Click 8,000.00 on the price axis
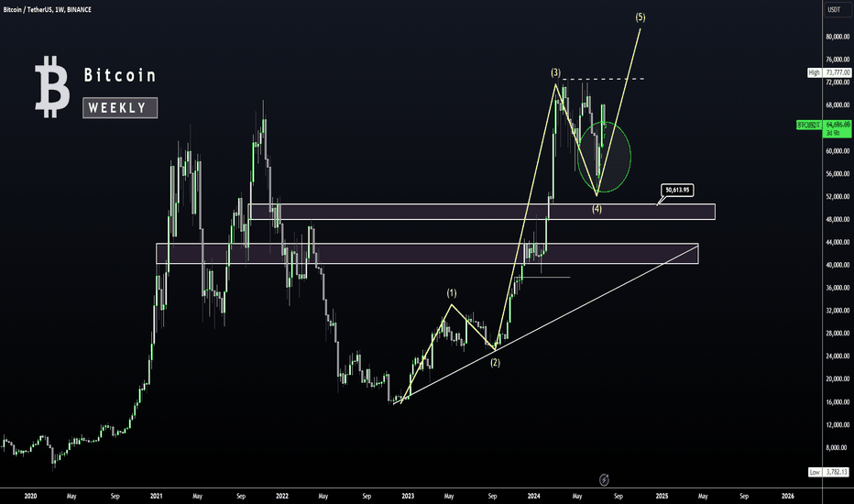Viewport: 854px width, 504px height. [x=838, y=447]
